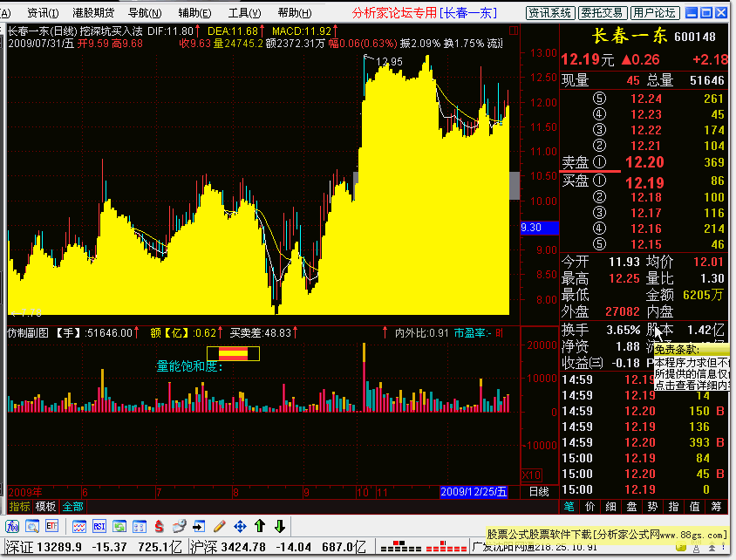Click the 买盘① price 12.19

tap(645, 182)
